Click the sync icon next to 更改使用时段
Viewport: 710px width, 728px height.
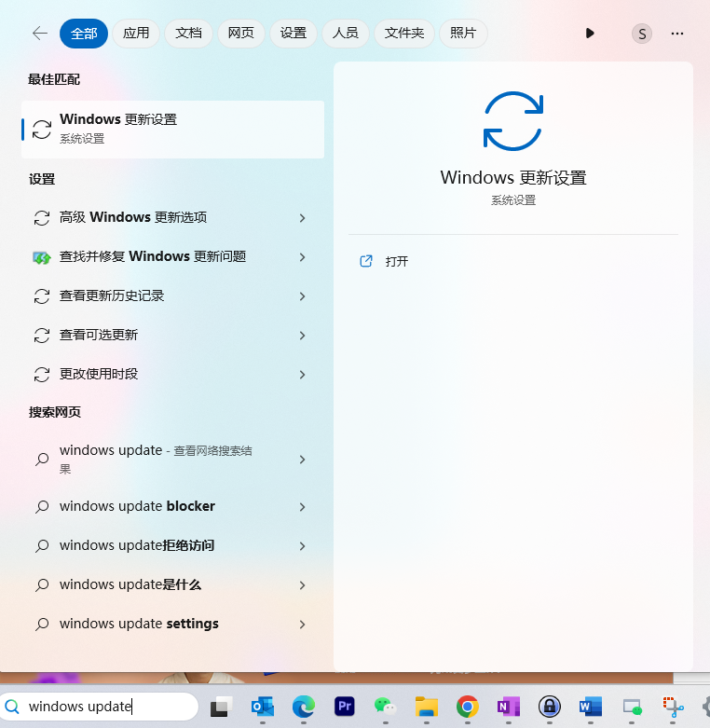(x=42, y=375)
